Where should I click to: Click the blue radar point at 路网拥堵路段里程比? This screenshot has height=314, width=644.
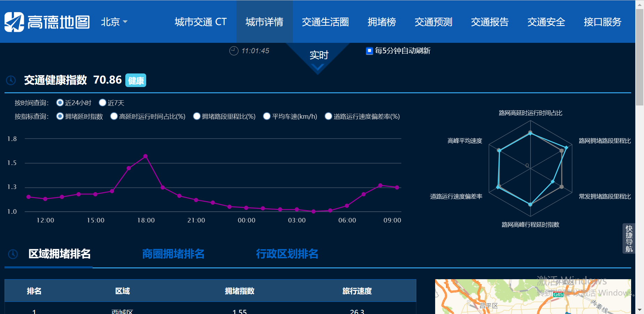566,148
